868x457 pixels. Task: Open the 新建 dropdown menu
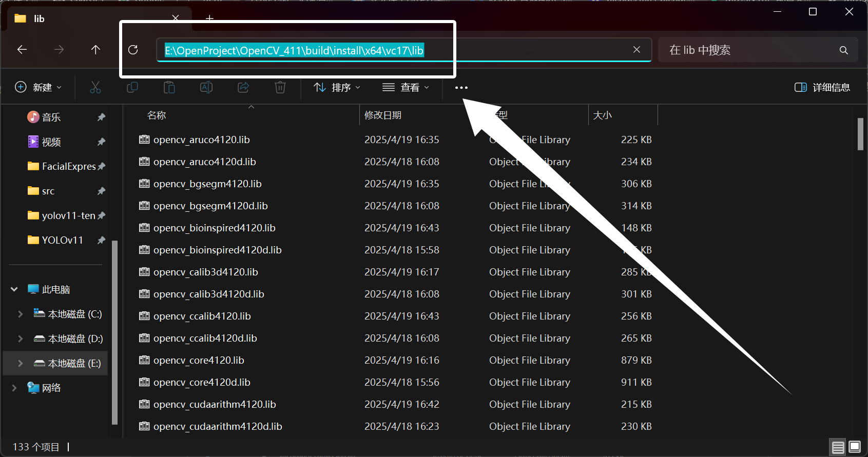[38, 87]
